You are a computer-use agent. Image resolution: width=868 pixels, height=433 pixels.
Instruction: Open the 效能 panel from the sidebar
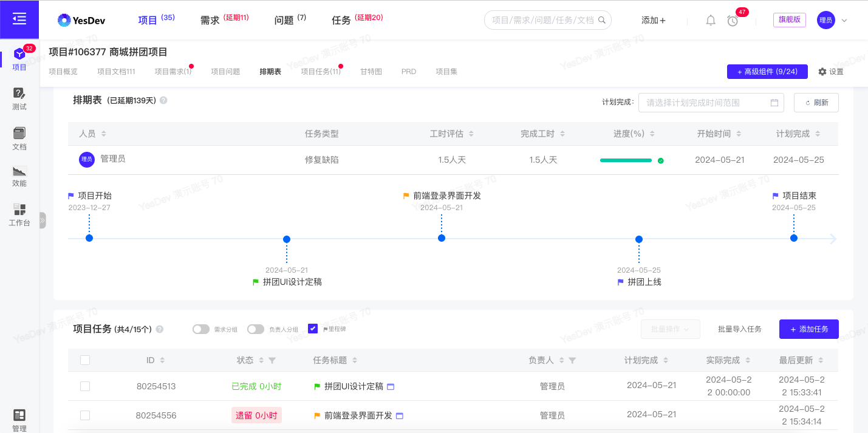click(19, 172)
